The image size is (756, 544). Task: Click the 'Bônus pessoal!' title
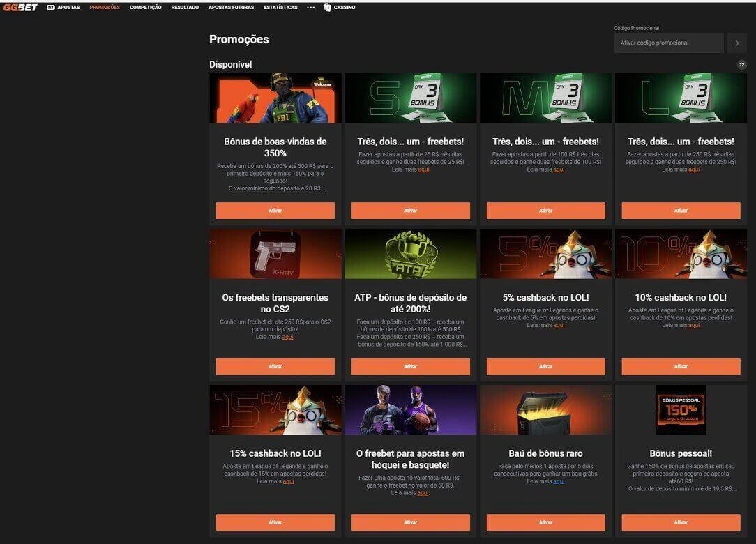point(681,453)
